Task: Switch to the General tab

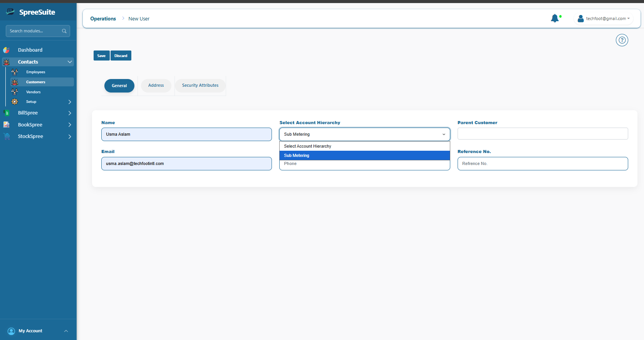Action: pos(119,86)
